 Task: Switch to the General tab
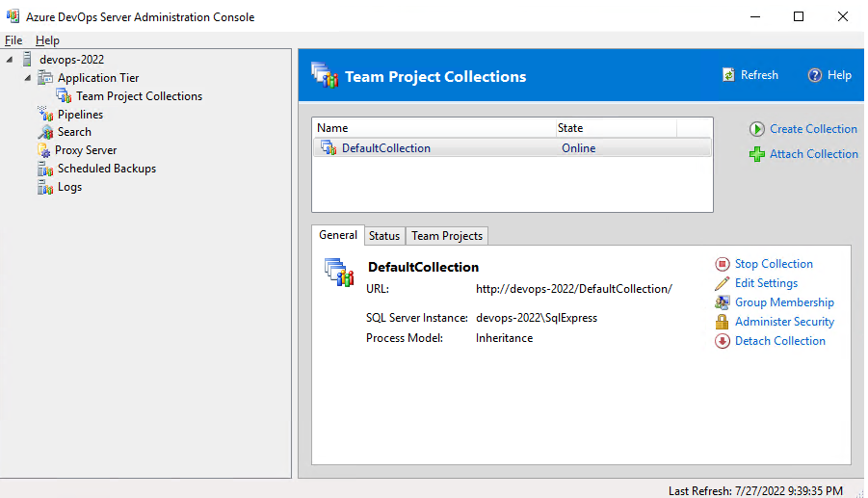[338, 235]
